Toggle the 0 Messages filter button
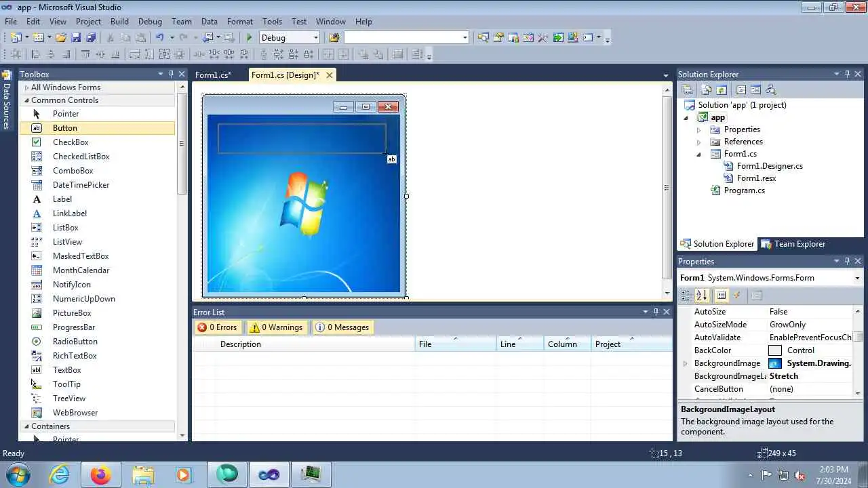The width and height of the screenshot is (868, 488). (x=342, y=327)
